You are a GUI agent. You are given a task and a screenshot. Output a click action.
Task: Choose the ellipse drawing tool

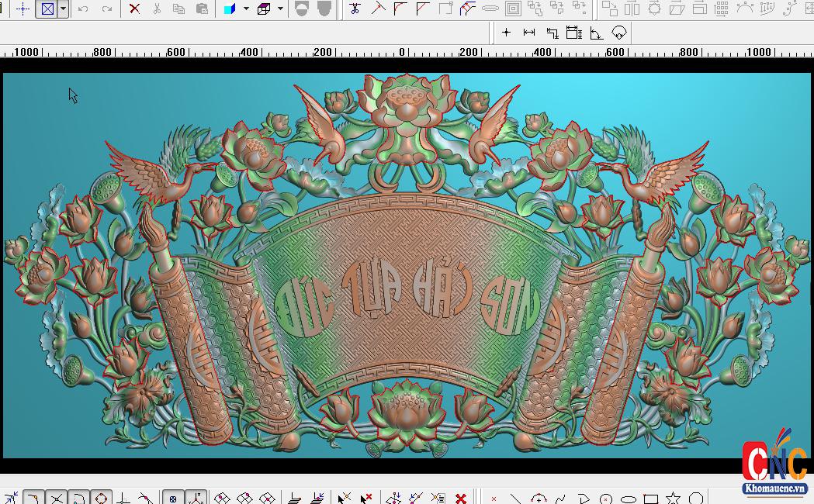[629, 499]
